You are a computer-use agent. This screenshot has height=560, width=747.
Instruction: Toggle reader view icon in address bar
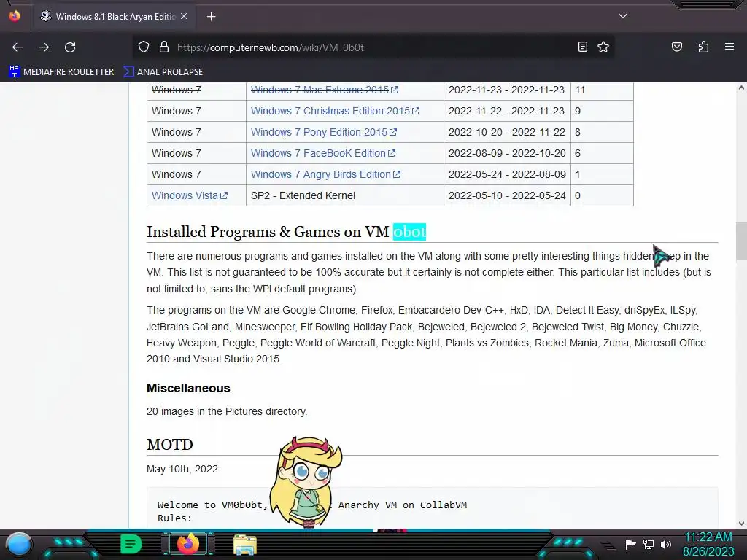coord(583,47)
